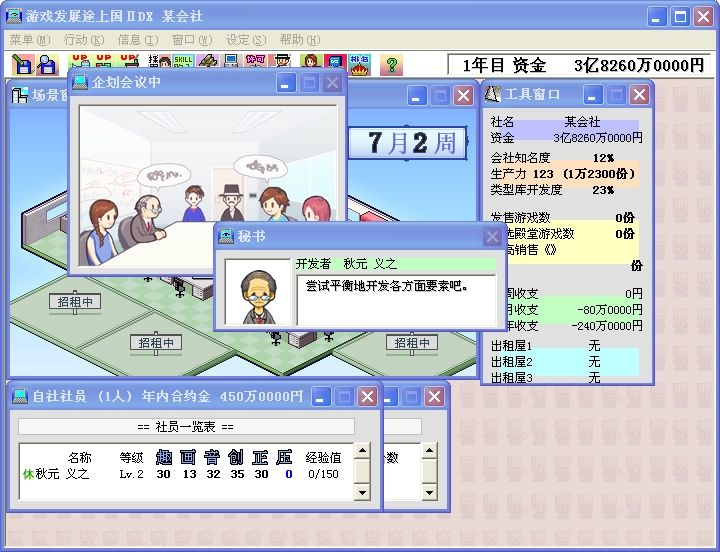720x552 pixels.
Task: Click the meeting room illustration
Action: (208, 186)
